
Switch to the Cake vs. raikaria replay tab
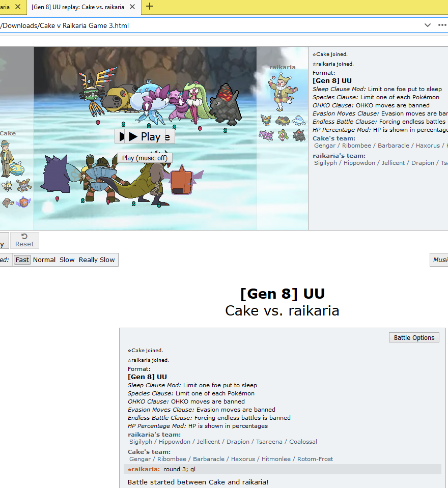78,7
